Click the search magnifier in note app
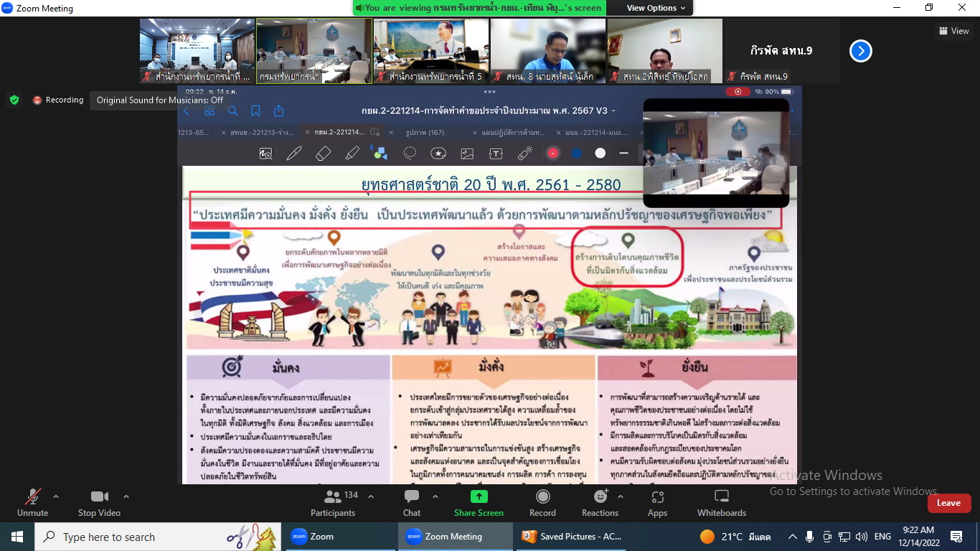This screenshot has height=551, width=980. (232, 111)
